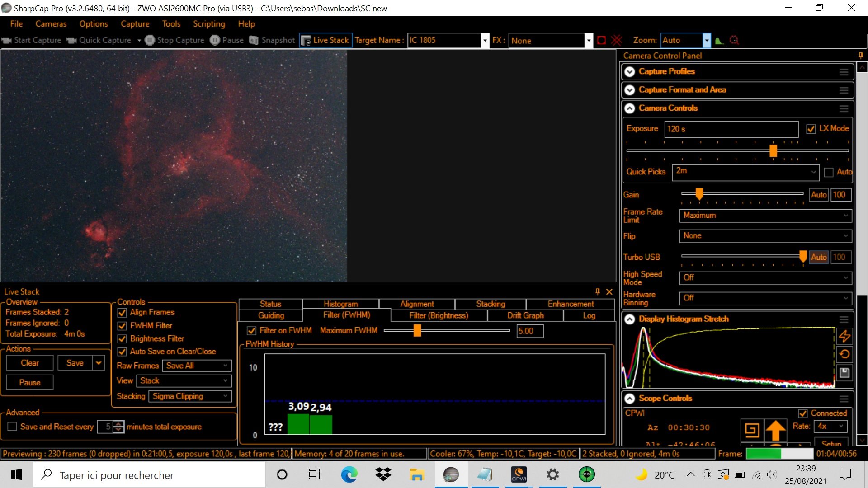Switch to the Histogram tab

pos(340,304)
